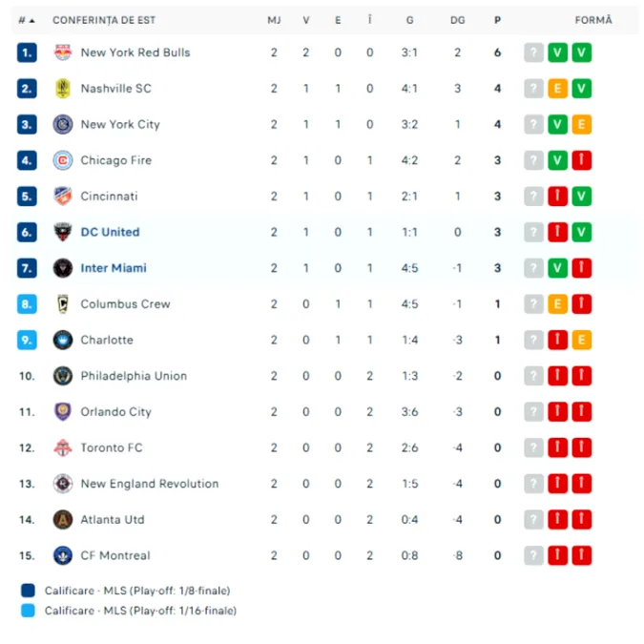Open the Toronto FC team logo

(x=63, y=447)
